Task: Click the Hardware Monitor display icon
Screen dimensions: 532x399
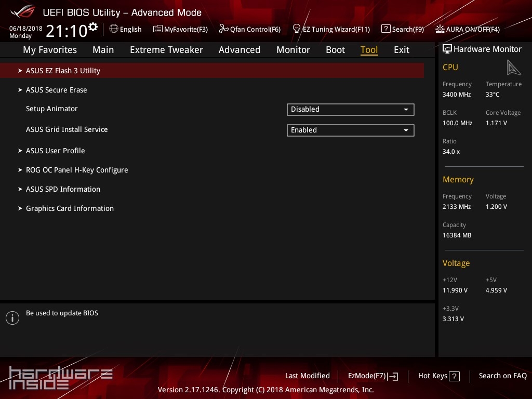Action: [x=447, y=49]
